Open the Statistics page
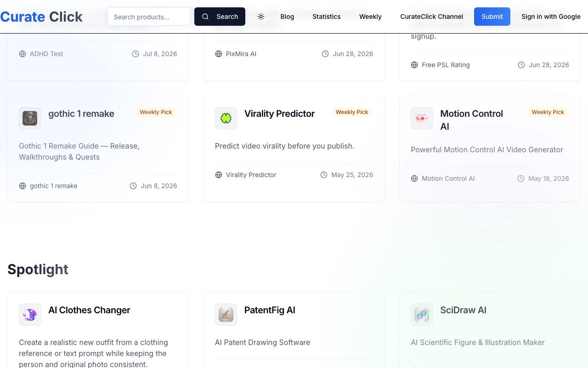The width and height of the screenshot is (588, 368). point(327,17)
